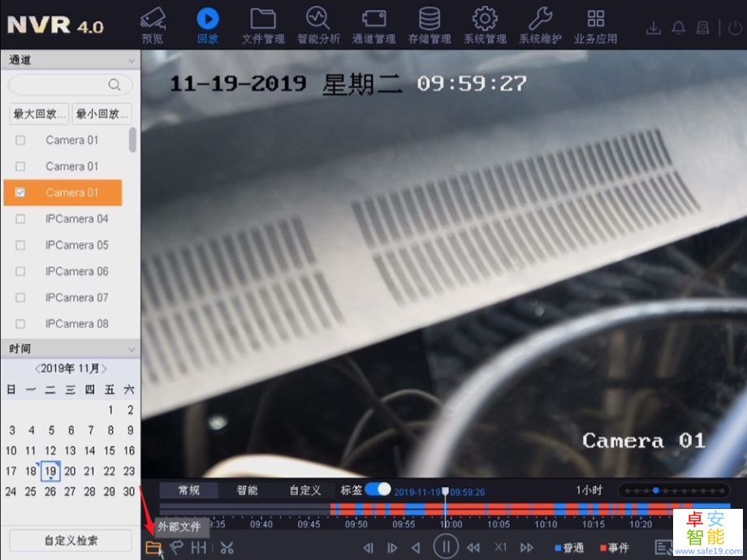Click the external file folder icon
The image size is (747, 560).
[153, 548]
